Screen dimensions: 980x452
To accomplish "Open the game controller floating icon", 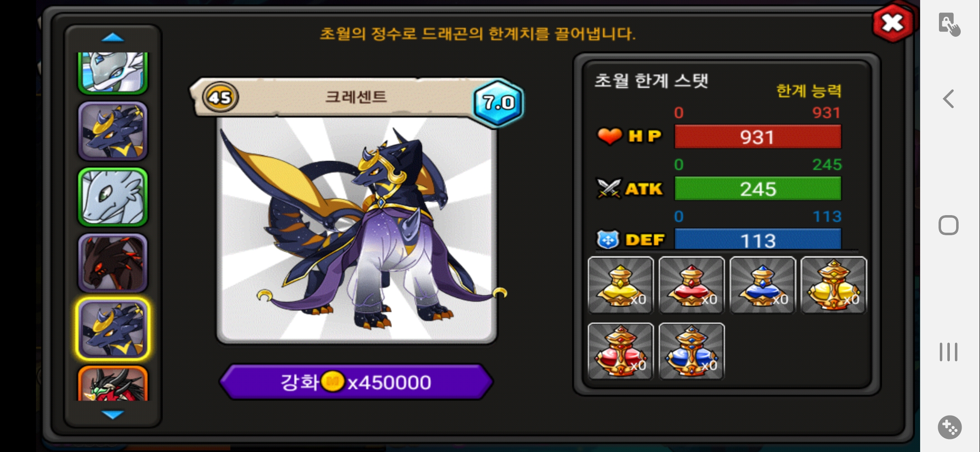I will click(949, 427).
